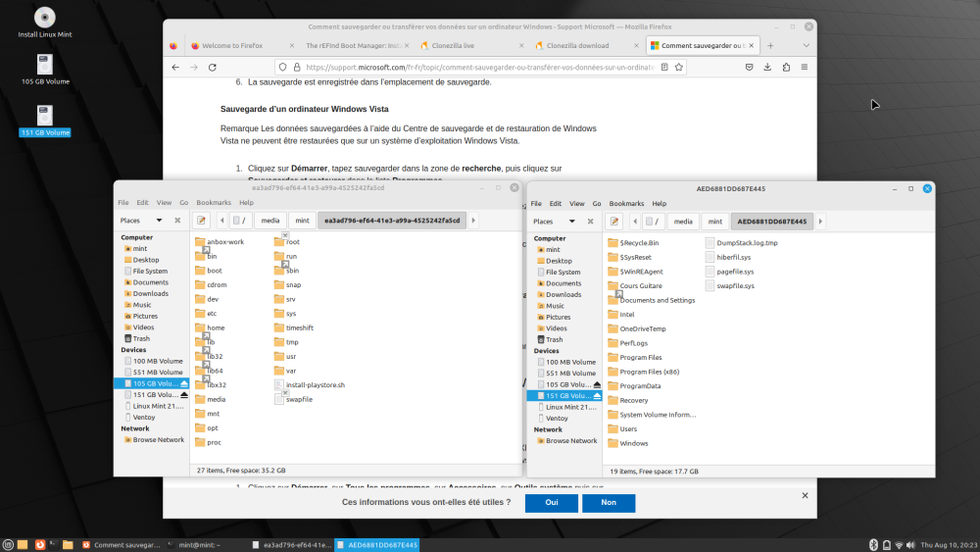Viewport: 980px width, 552px height.
Task: Eject 151 GB volume in right window sidebar
Action: point(596,395)
